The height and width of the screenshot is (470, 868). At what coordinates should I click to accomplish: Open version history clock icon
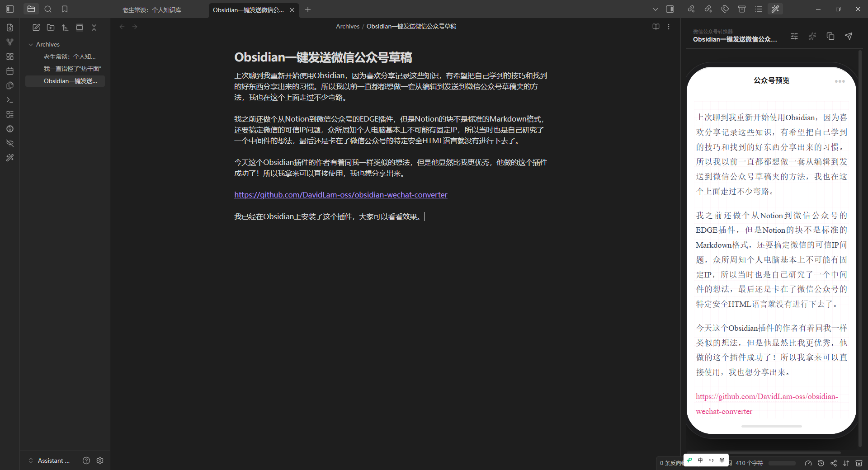[821, 463]
